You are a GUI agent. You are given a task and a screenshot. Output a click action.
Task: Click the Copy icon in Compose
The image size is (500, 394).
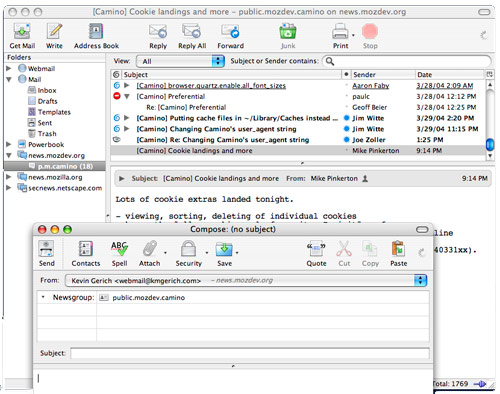pos(370,249)
